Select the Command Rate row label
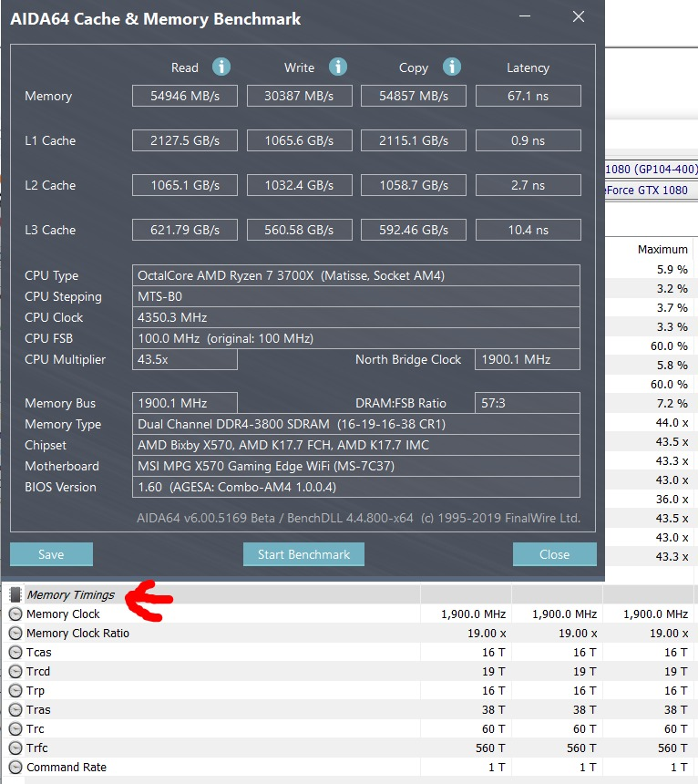 67,767
